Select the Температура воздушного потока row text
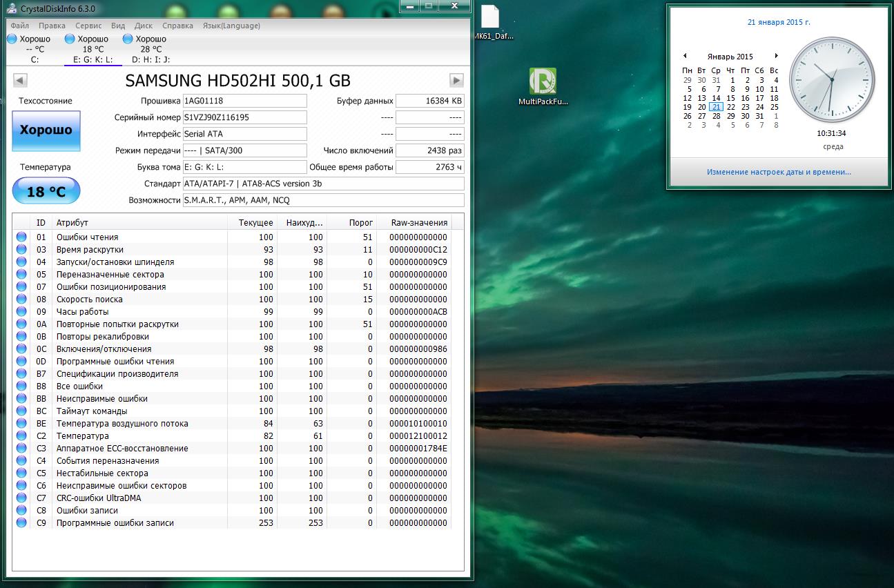Image resolution: width=894 pixels, height=588 pixels. tap(122, 424)
